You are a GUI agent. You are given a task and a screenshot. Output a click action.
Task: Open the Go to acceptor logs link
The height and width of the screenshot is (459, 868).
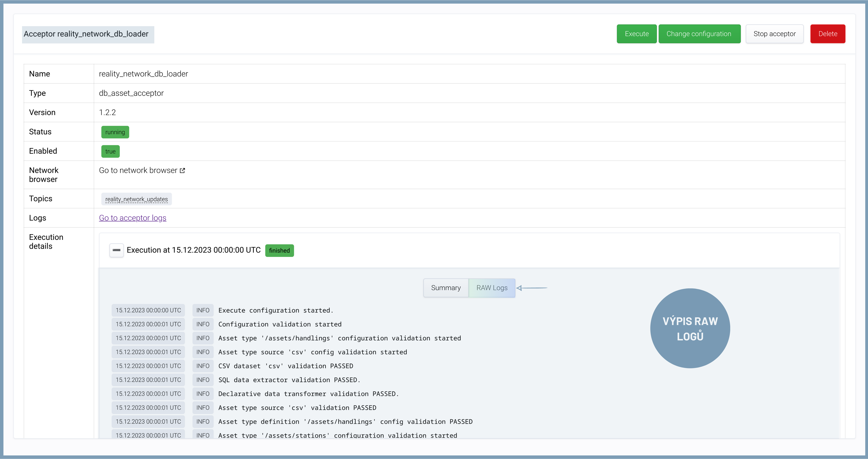[x=132, y=218]
